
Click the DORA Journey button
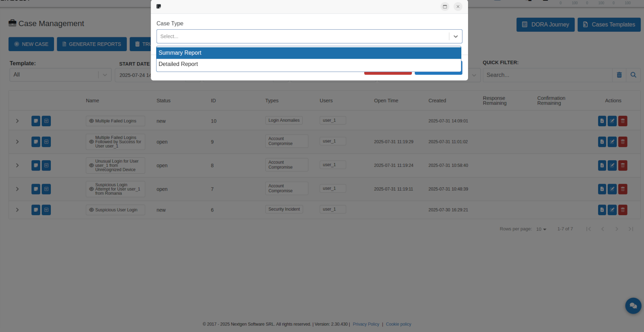point(545,25)
